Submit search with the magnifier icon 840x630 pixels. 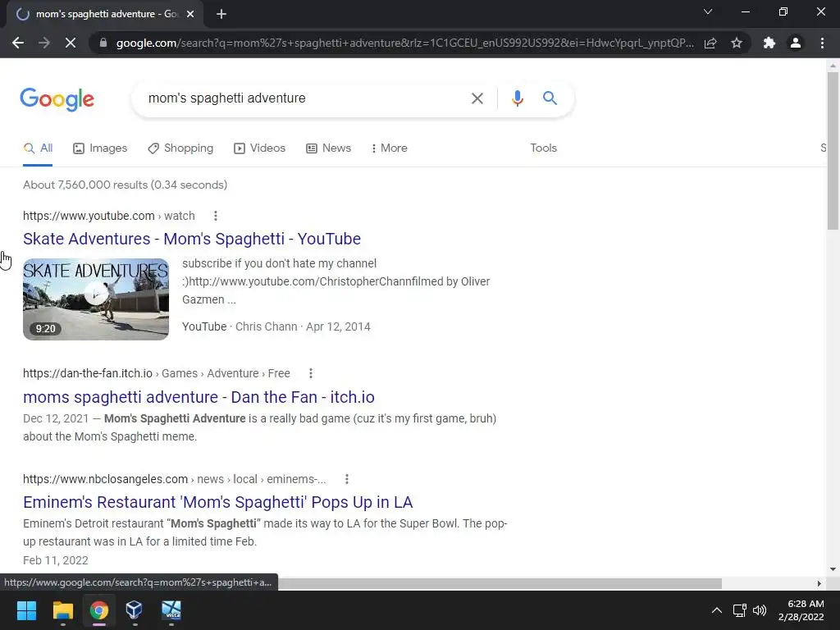(550, 98)
